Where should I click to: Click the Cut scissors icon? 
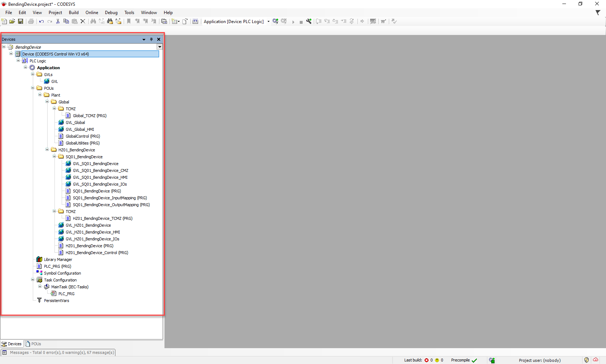click(x=58, y=21)
